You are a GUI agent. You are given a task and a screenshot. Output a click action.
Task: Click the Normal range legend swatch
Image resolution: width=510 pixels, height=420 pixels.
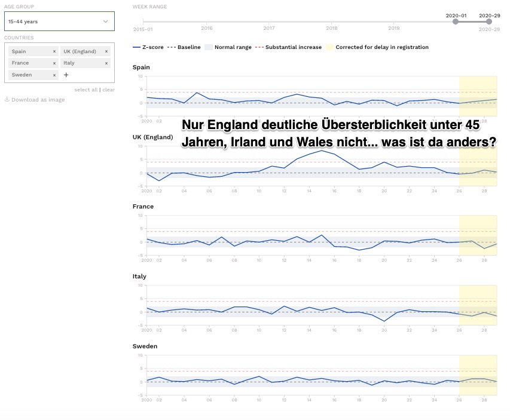tap(209, 47)
